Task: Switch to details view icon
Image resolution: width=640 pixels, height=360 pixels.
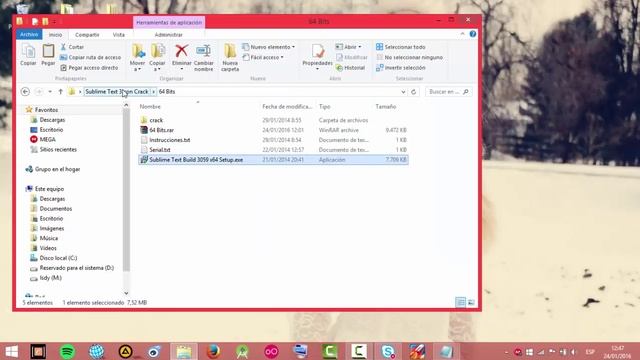Action: 460,302
